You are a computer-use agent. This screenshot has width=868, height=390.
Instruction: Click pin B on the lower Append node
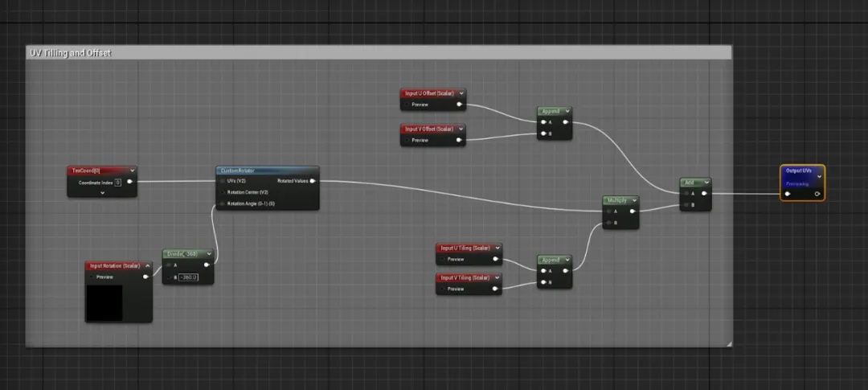[x=543, y=282]
